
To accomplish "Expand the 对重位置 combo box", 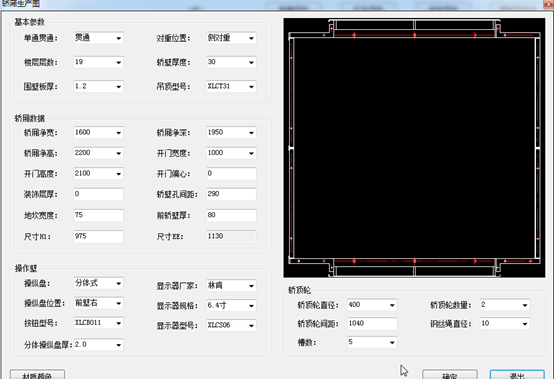I will tap(231, 38).
